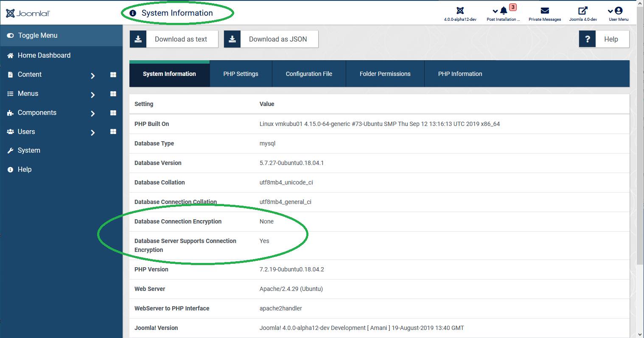644x338 pixels.
Task: Open Components dashboard grid icon
Action: [113, 113]
